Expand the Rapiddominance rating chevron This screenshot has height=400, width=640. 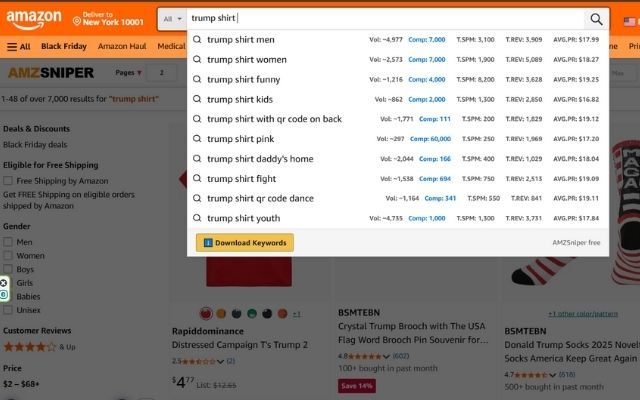(220, 362)
